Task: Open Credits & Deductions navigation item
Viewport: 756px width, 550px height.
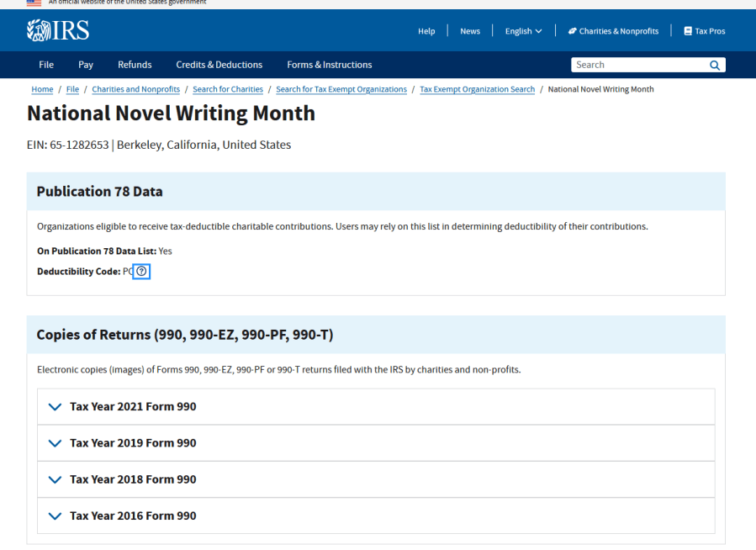Action: (x=219, y=65)
